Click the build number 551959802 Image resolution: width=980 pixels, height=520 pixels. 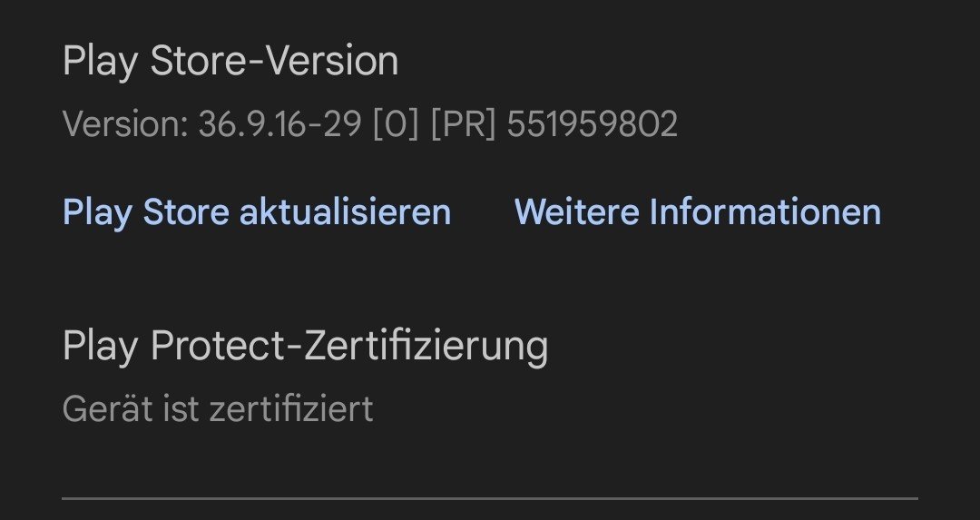[x=592, y=124]
